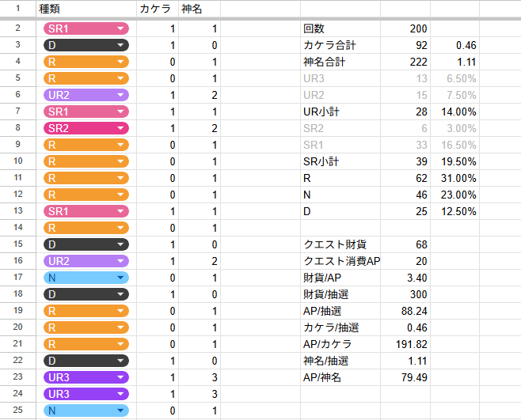Click the SR2 dropdown chip in row 8
521x420 pixels.
pyautogui.click(x=86, y=128)
